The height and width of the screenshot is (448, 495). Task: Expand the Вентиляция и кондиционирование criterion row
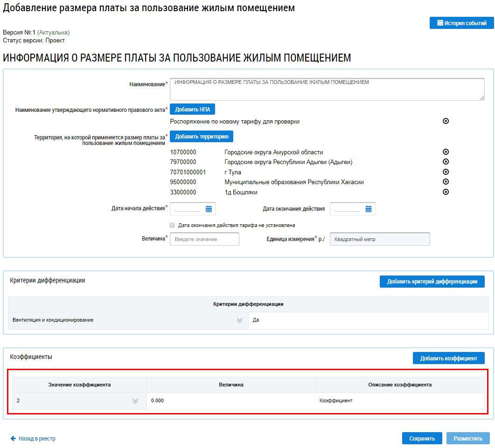coord(240,321)
